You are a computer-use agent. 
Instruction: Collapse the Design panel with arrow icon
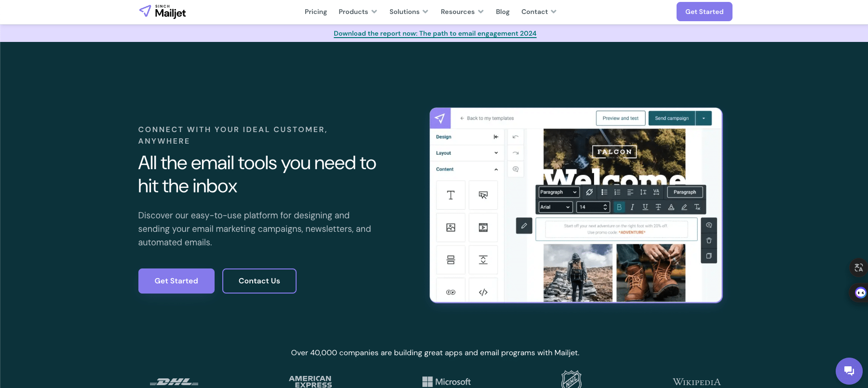click(x=496, y=137)
